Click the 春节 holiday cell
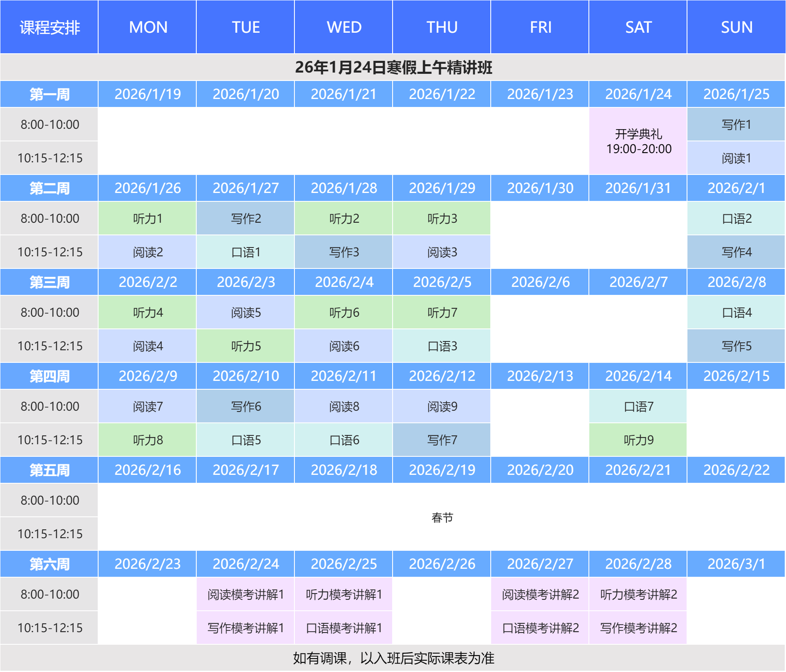This screenshot has width=786, height=672. (x=442, y=517)
